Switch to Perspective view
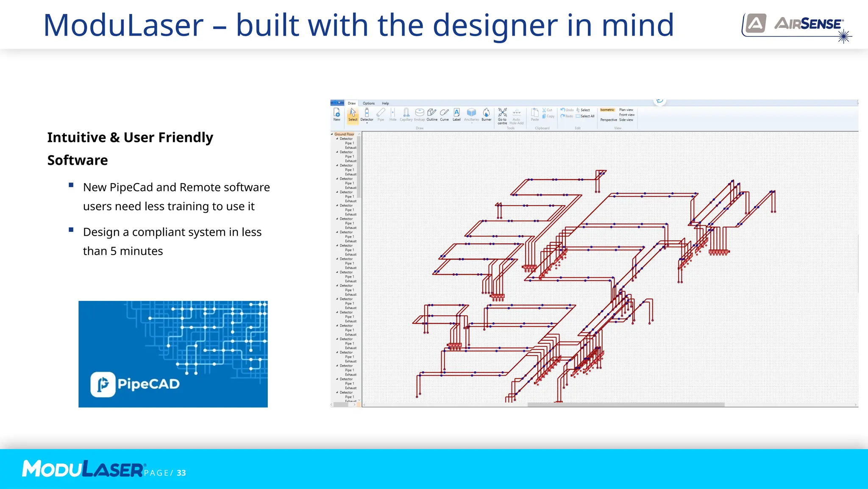Image resolution: width=868 pixels, height=489 pixels. click(609, 120)
